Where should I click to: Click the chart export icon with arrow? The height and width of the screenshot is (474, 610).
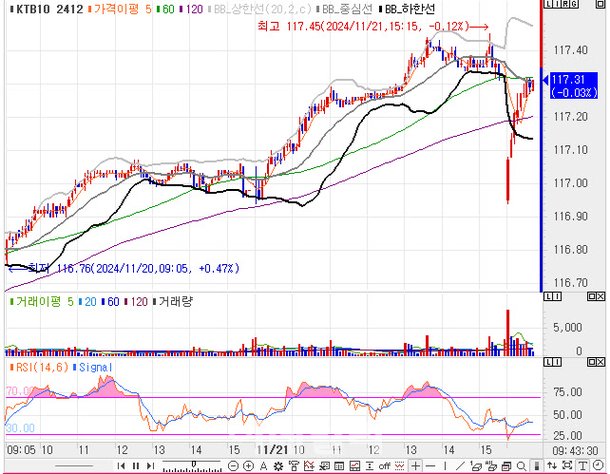(x=324, y=466)
